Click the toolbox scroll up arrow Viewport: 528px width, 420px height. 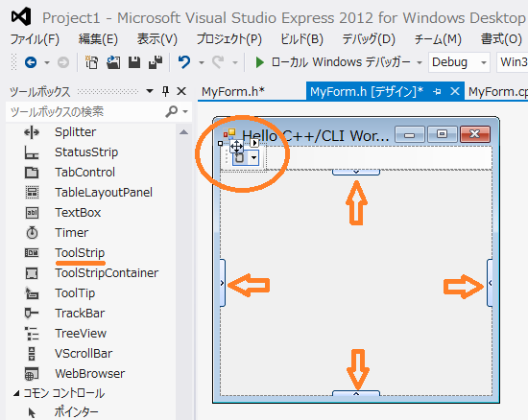184,132
